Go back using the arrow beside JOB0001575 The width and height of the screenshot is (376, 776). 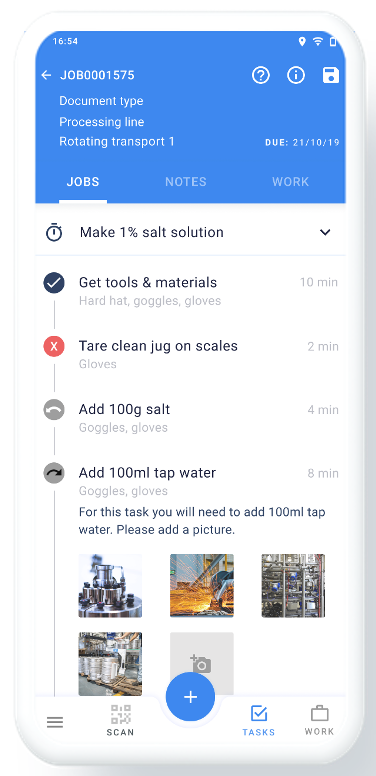47,75
